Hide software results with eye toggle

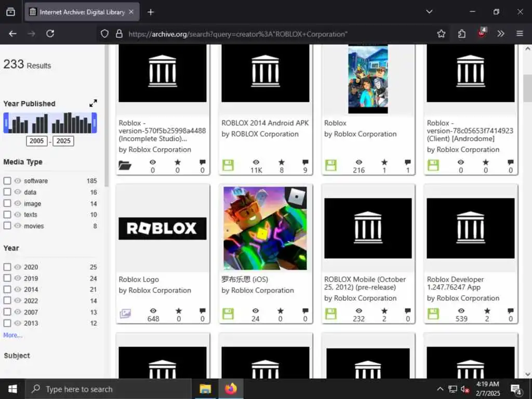(x=18, y=180)
